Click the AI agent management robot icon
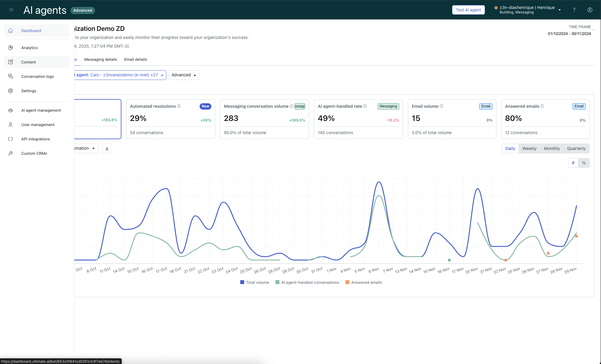The image size is (601, 364). 10,110
